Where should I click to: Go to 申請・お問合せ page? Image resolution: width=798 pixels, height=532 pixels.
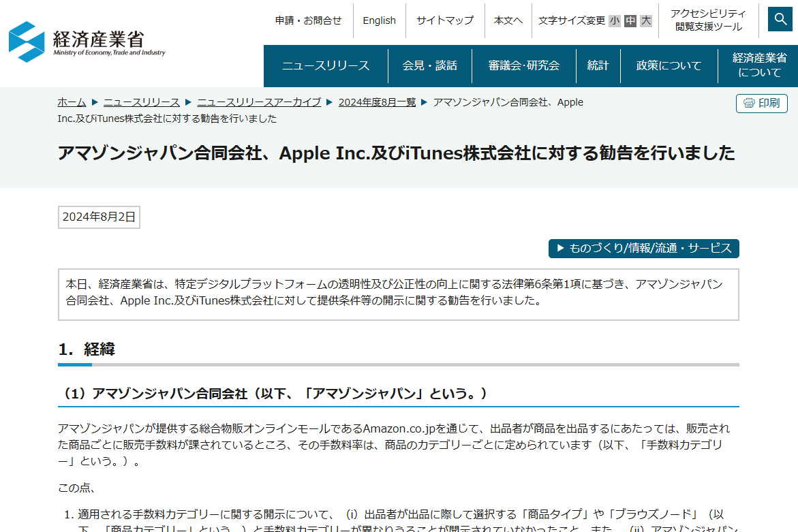tap(309, 20)
